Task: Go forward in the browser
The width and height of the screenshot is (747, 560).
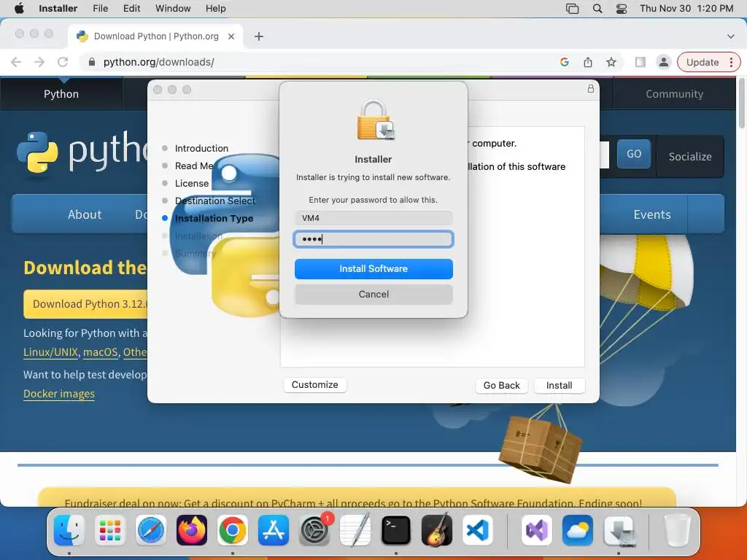Action: (x=39, y=62)
